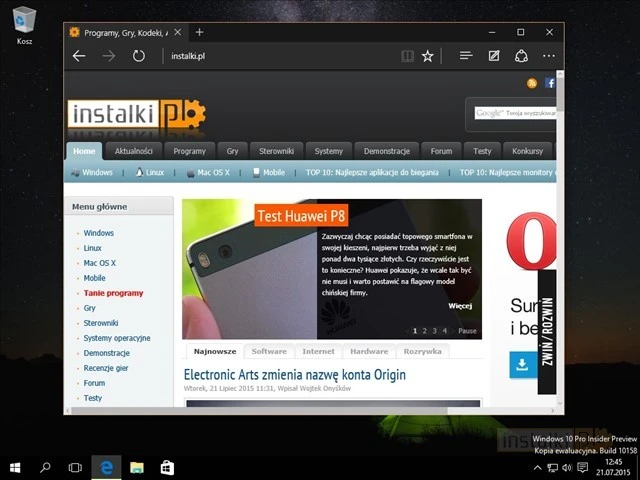Image resolution: width=640 pixels, height=480 pixels.
Task: Click the Make a Web Note icon
Action: pos(493,56)
